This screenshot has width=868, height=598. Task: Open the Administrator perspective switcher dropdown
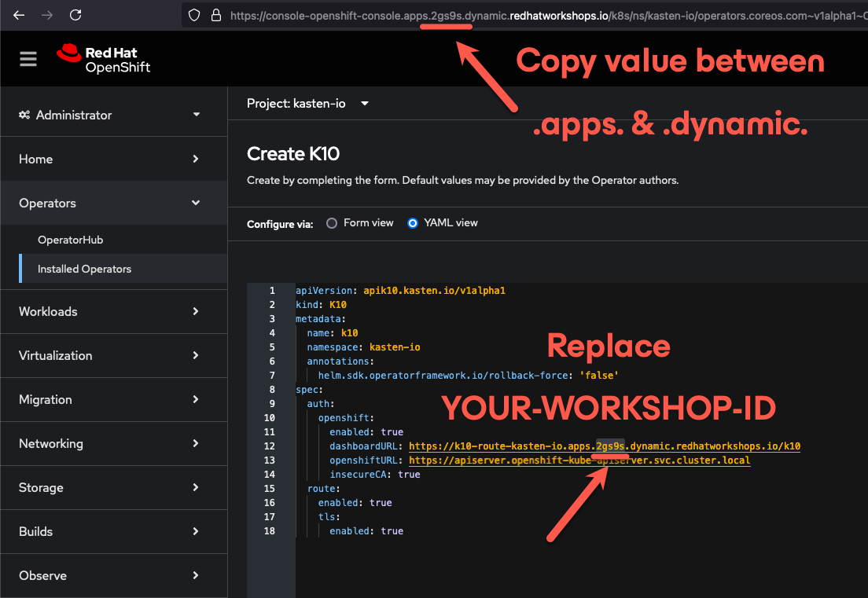click(x=113, y=115)
